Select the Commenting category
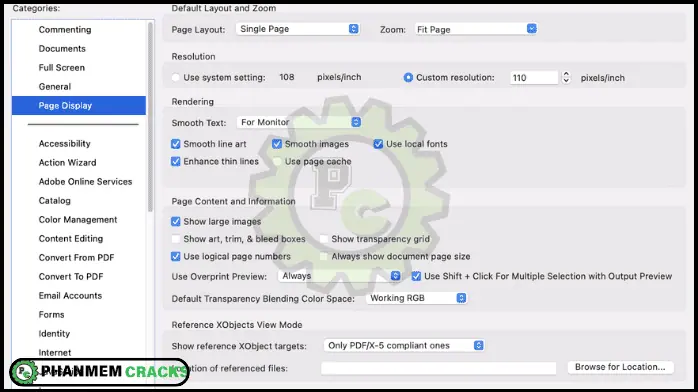This screenshot has height=392, width=698. 65,29
